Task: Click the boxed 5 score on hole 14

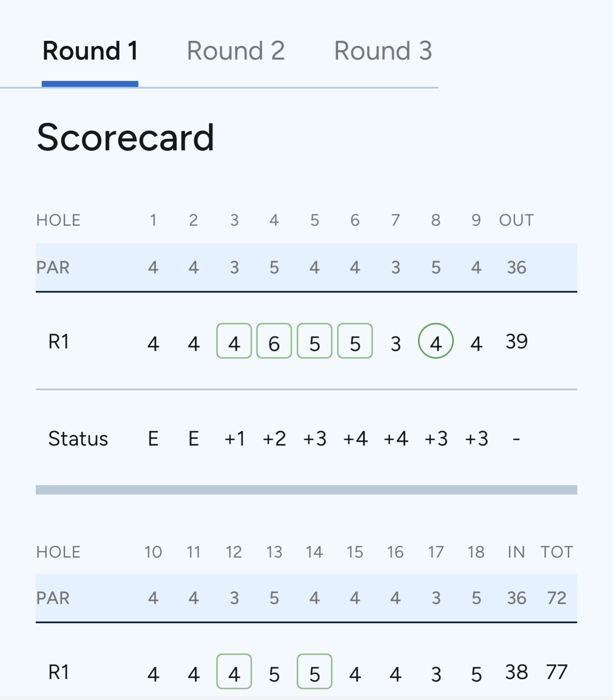Action: (314, 672)
